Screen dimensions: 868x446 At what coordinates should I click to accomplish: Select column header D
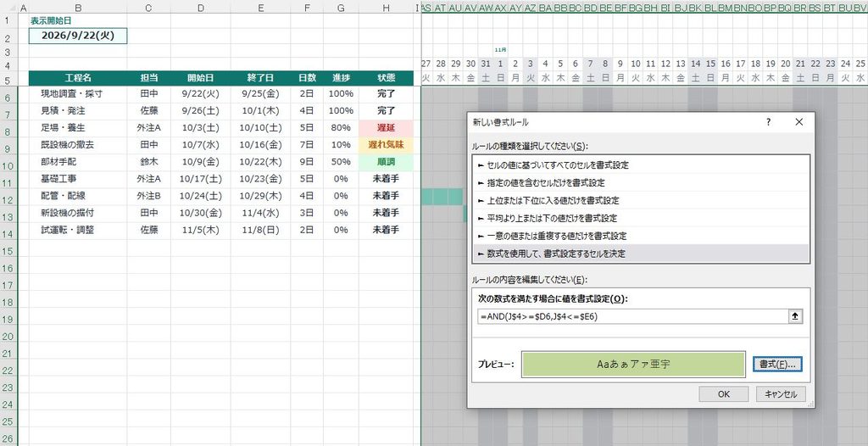200,8
